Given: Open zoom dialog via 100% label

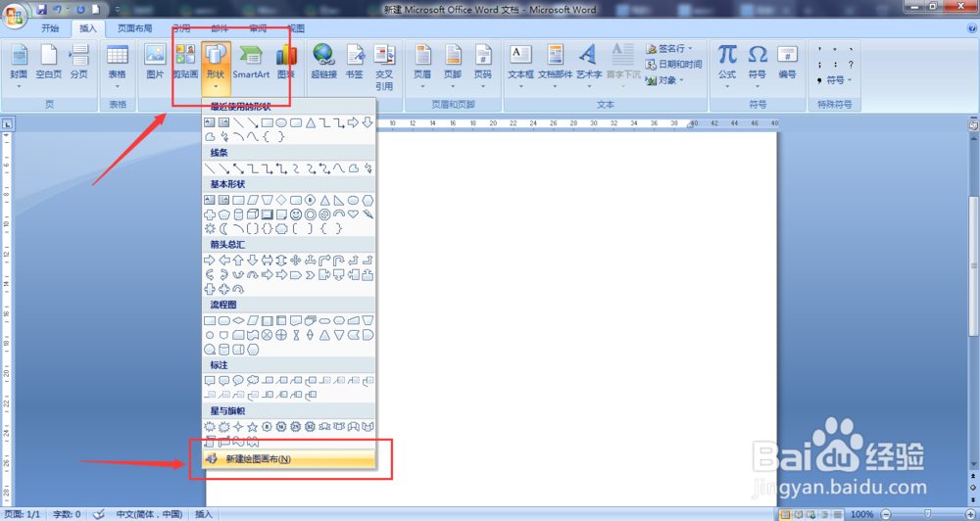Looking at the screenshot, I should [x=861, y=514].
